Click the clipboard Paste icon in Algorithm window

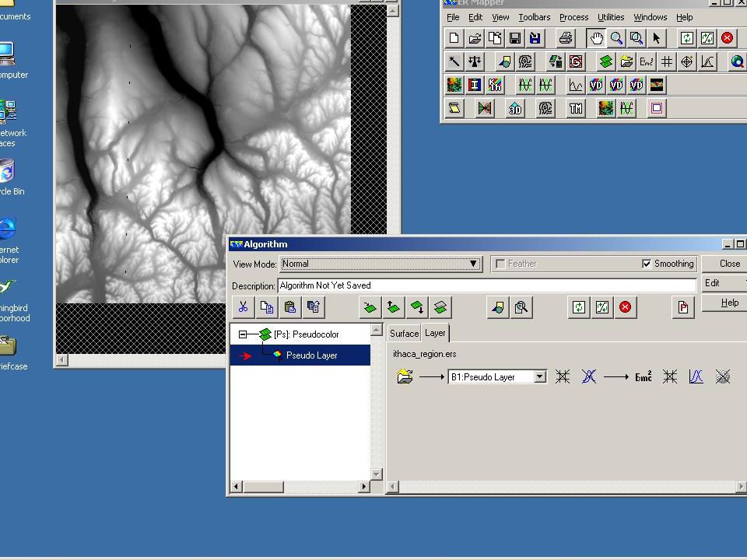click(x=290, y=307)
